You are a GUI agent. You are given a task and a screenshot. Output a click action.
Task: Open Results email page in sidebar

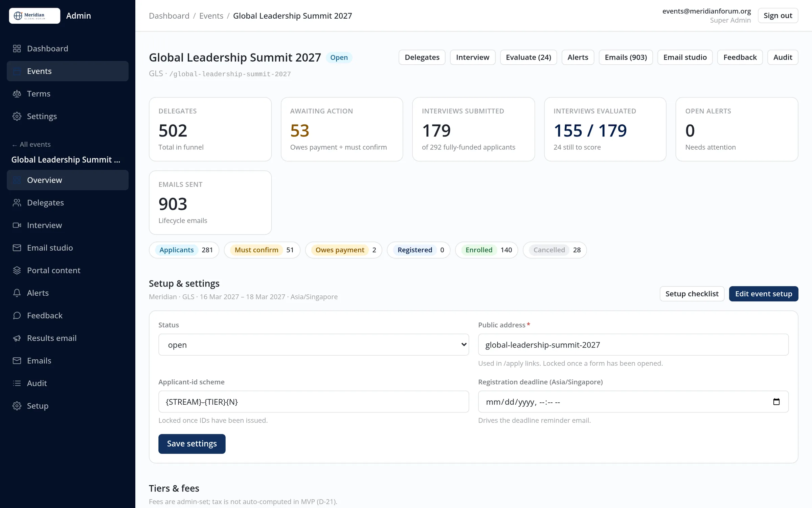click(68, 338)
